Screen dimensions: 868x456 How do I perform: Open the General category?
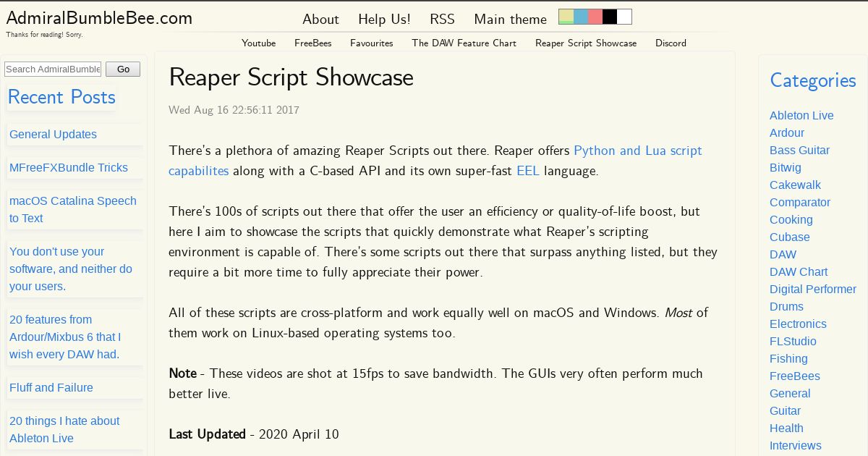[790, 394]
